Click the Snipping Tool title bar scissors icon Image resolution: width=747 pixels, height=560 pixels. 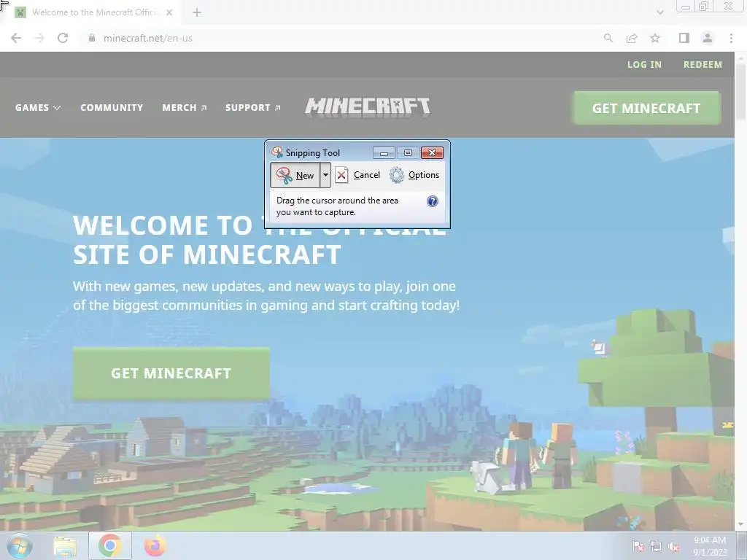276,152
